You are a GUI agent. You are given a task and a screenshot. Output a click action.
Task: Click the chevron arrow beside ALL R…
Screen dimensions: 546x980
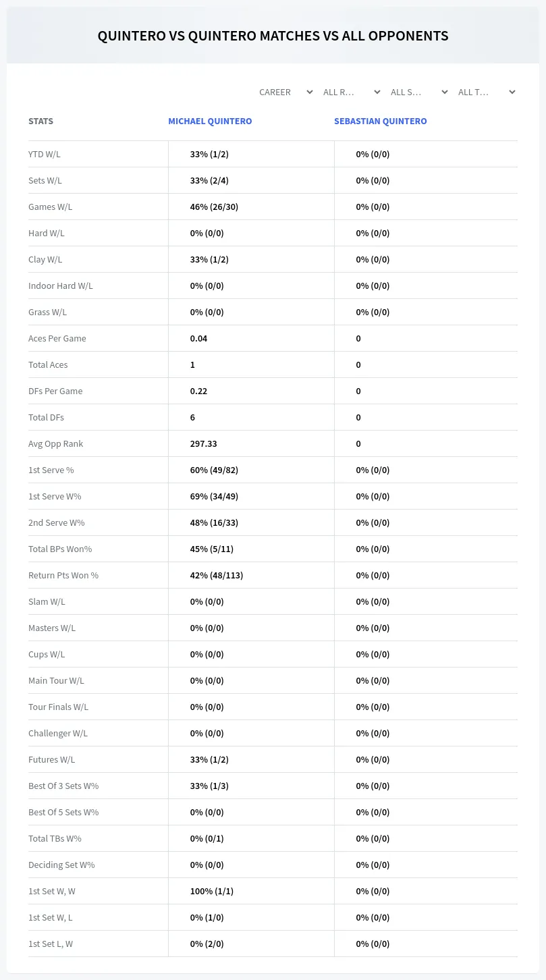(x=377, y=92)
